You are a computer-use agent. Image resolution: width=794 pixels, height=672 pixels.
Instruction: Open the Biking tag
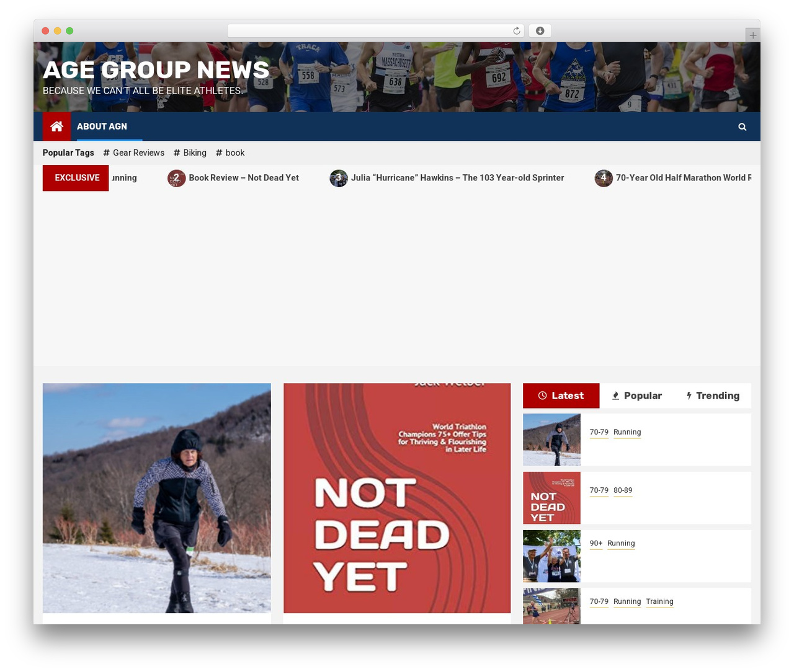tap(190, 153)
